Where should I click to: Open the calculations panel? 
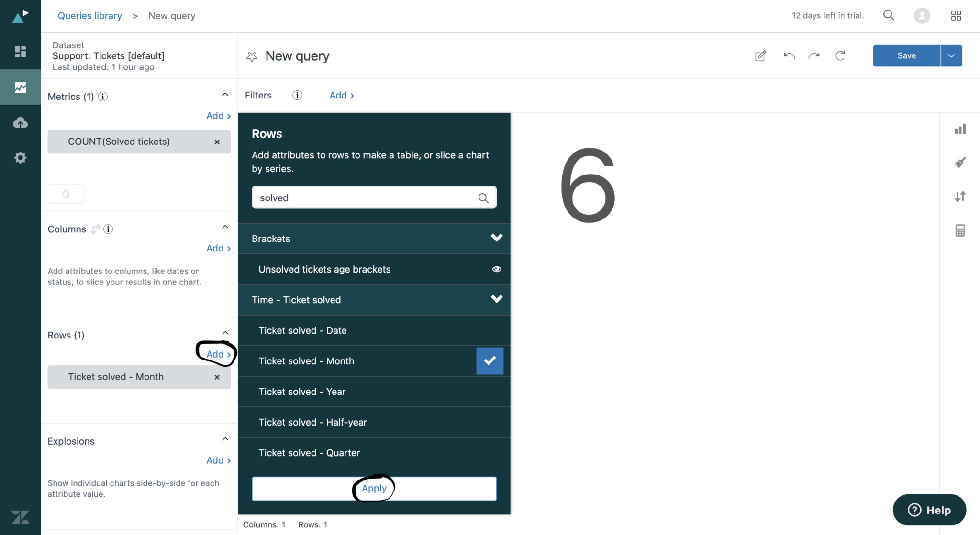click(x=960, y=230)
